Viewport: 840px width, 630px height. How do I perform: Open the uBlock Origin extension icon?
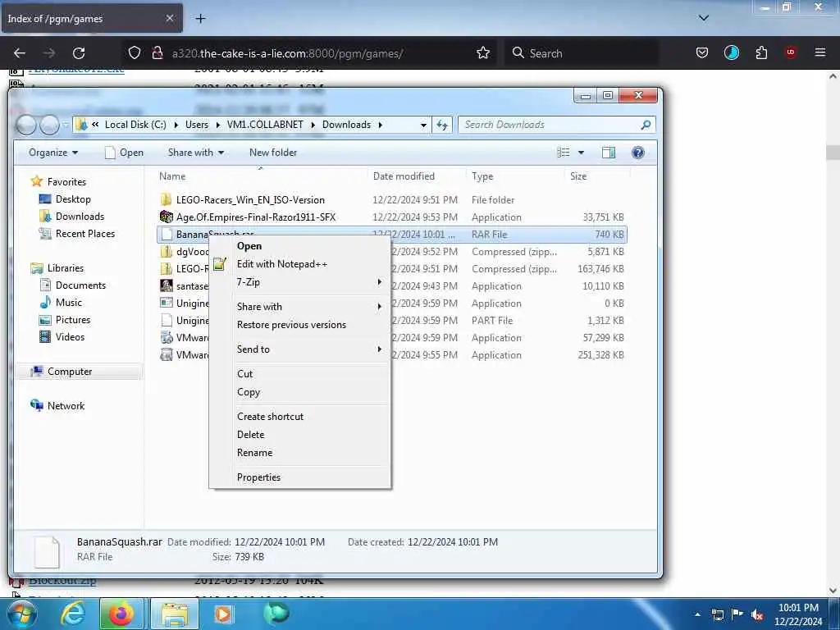coord(791,52)
